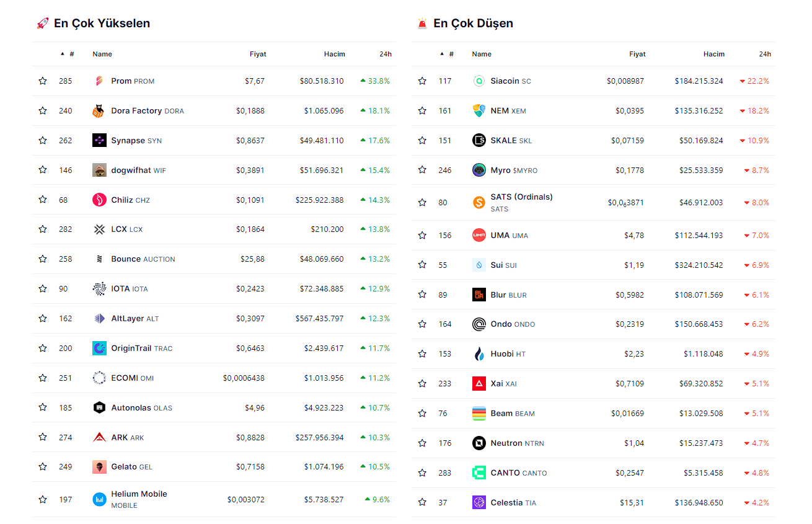Viewport: 812px width, 524px height.
Task: Star Dora Factory as a favorite
Action: [43, 111]
